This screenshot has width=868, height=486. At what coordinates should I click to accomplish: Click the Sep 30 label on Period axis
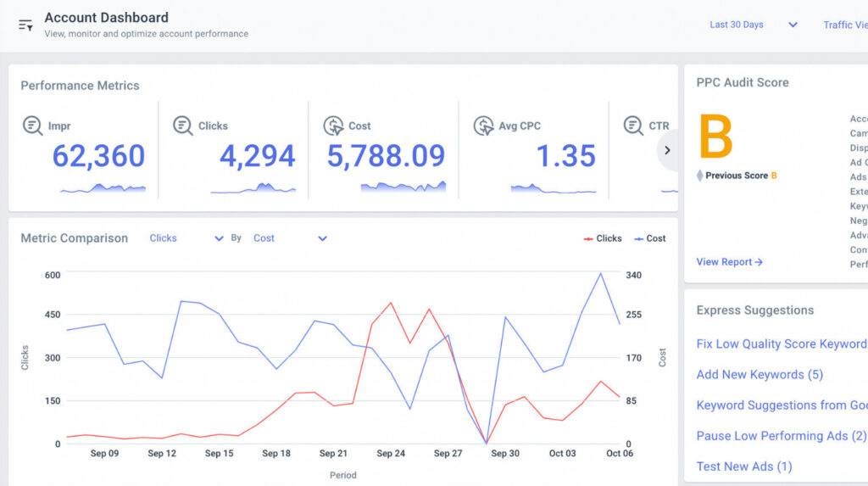click(x=505, y=453)
